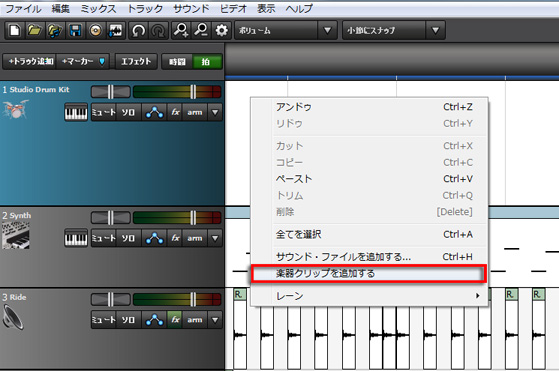Show automation curve for Studio Drum Kit
The image size is (559, 371).
[x=154, y=113]
